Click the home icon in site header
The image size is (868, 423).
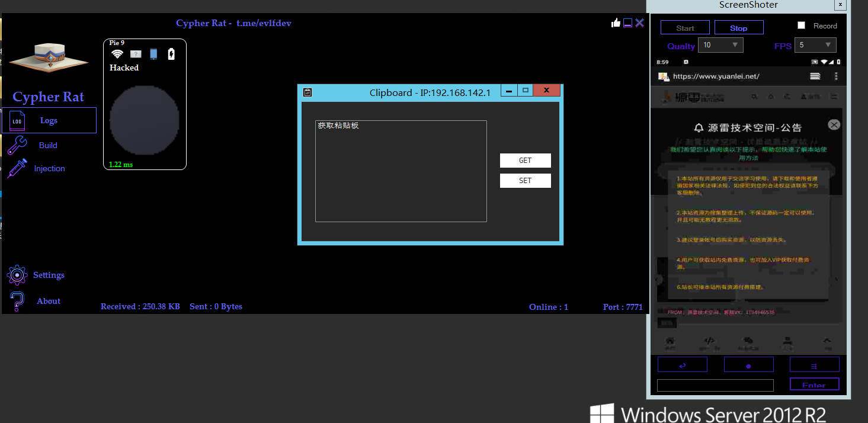tap(771, 97)
